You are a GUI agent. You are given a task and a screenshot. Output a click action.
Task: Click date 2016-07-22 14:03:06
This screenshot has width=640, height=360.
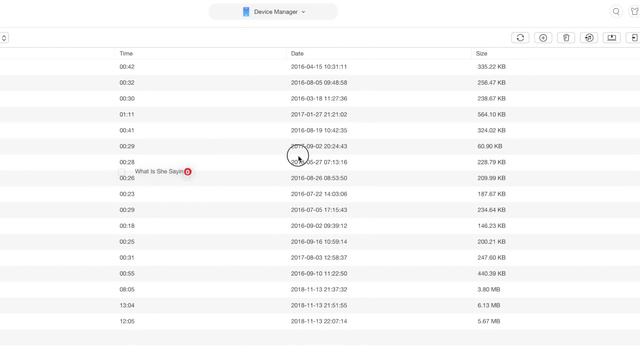point(319,194)
